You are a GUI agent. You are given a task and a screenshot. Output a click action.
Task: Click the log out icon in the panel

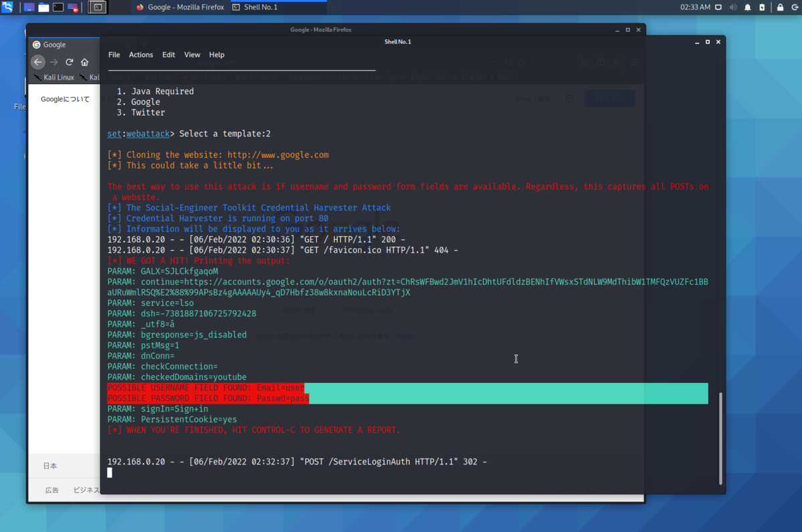794,7
